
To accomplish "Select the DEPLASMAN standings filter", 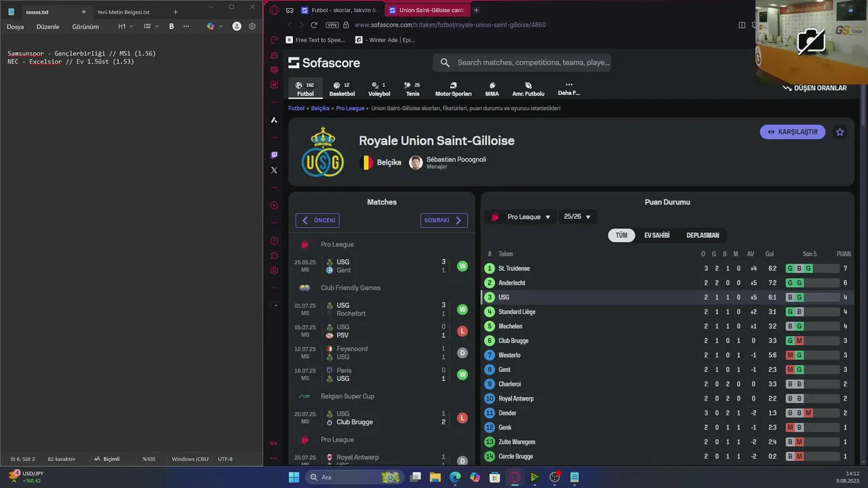I will [x=703, y=235].
